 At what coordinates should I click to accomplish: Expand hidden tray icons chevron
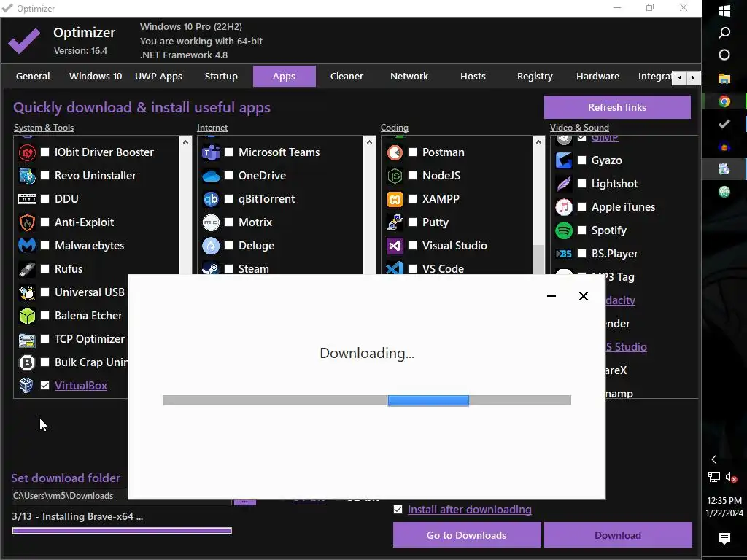point(713,459)
